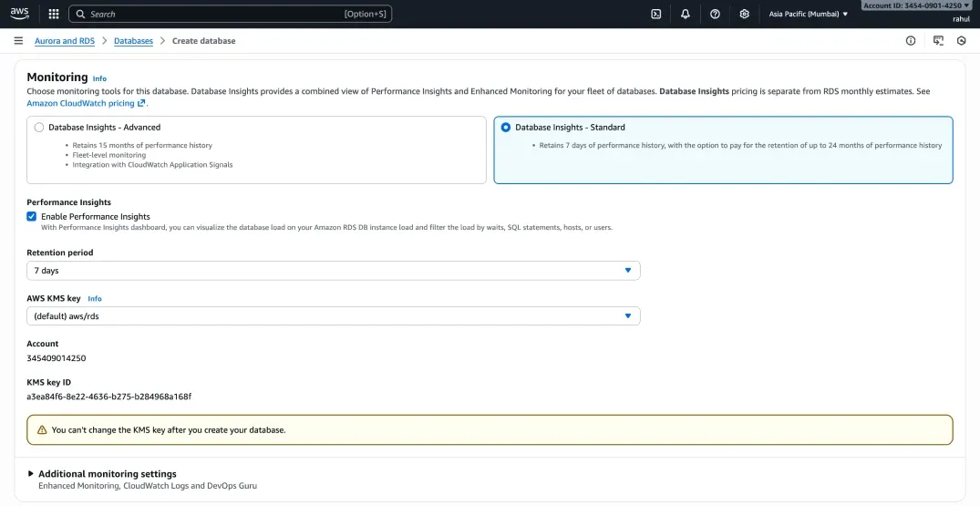The width and height of the screenshot is (980, 506).
Task: Select Database Insights - Standard option
Action: [506, 128]
